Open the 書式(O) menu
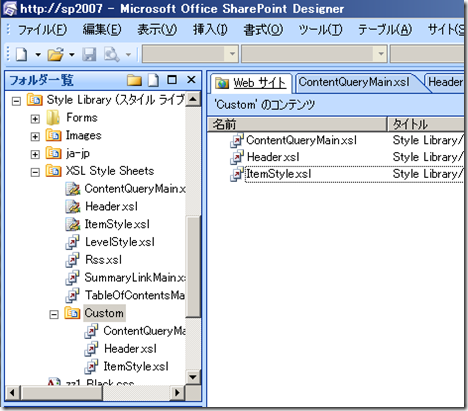This screenshot has height=411, width=468. click(263, 30)
